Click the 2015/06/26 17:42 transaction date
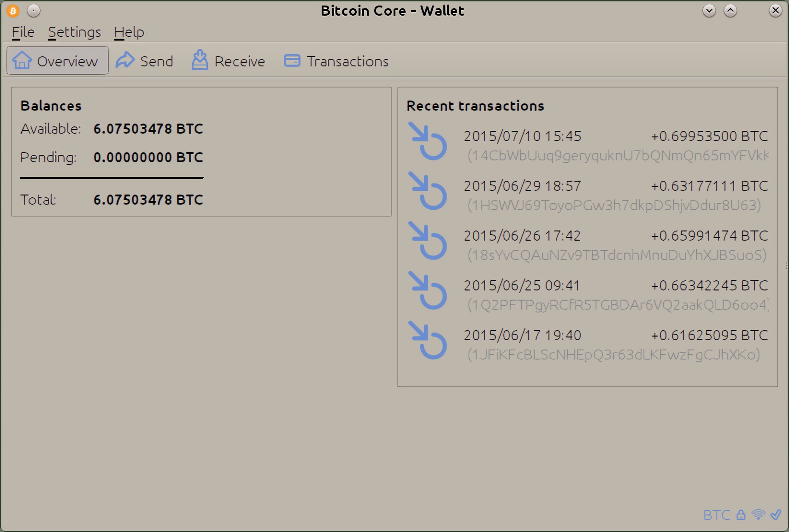The width and height of the screenshot is (789, 532). tap(522, 236)
